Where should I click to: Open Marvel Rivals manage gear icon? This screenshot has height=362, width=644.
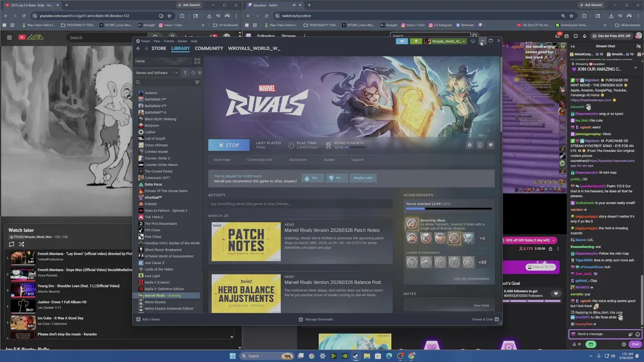469,145
